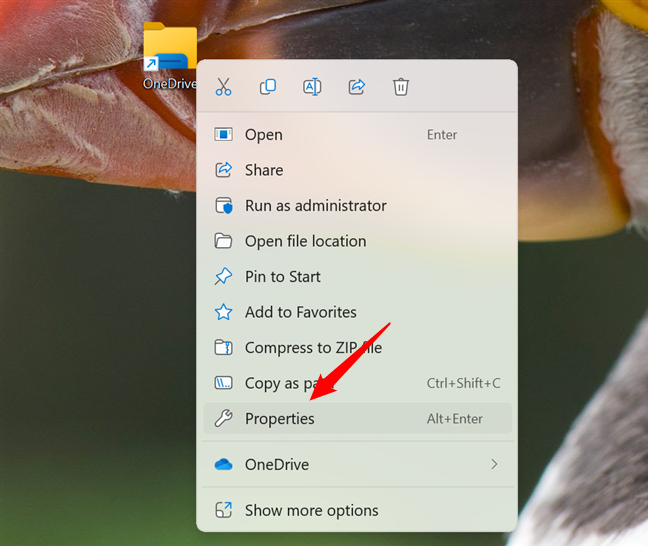Choose Run as administrator
The height and width of the screenshot is (546, 648).
tap(357, 205)
